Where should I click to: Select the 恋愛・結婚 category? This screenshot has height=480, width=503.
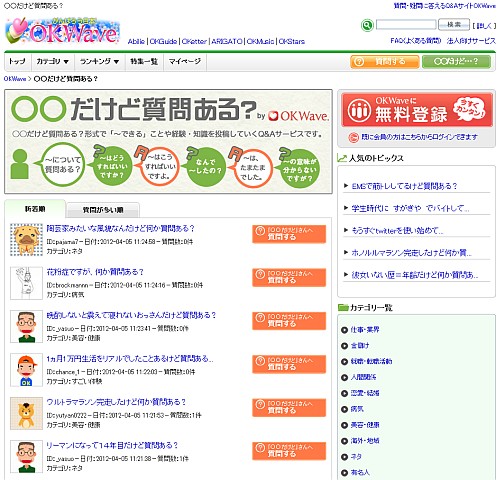365,393
